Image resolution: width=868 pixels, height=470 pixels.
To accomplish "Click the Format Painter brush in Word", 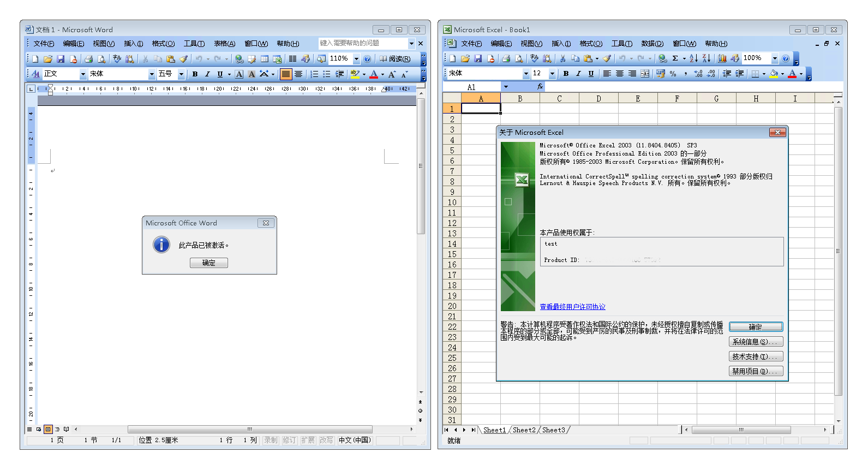I will [184, 59].
